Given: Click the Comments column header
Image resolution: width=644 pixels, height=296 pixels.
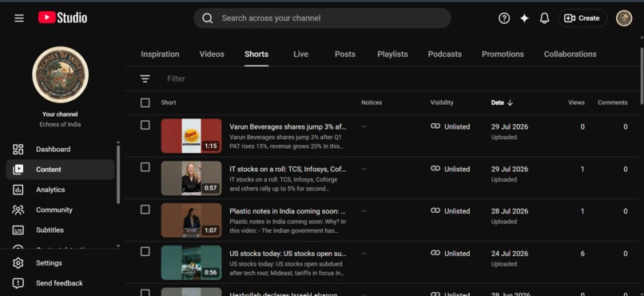Looking at the screenshot, I should 612,102.
